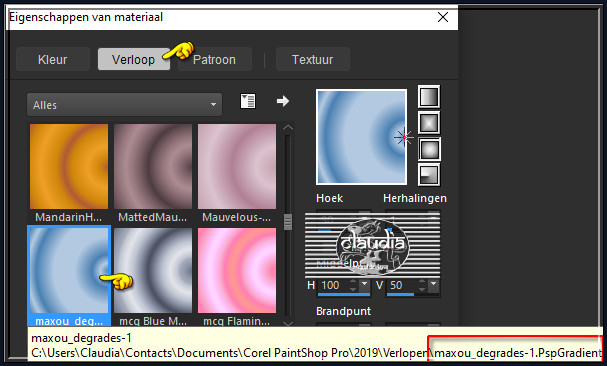The width and height of the screenshot is (607, 366).
Task: Select the sunburst gradient style icon
Action: 429,149
